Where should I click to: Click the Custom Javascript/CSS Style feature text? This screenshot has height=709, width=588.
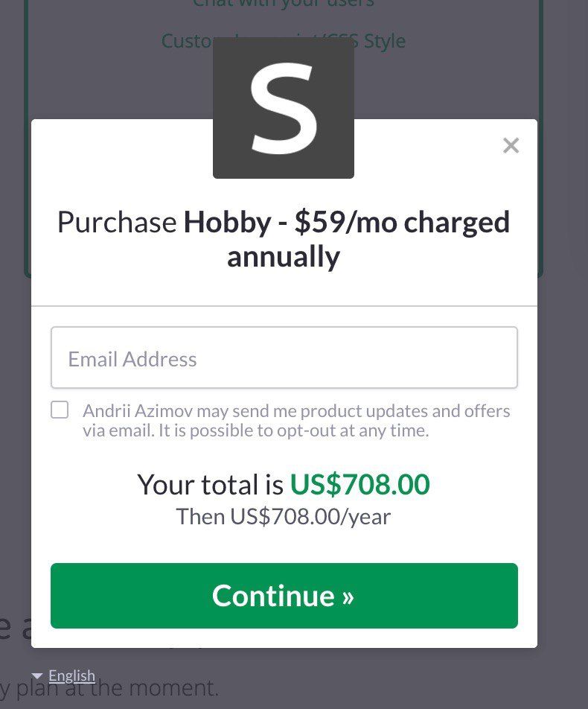click(x=284, y=41)
